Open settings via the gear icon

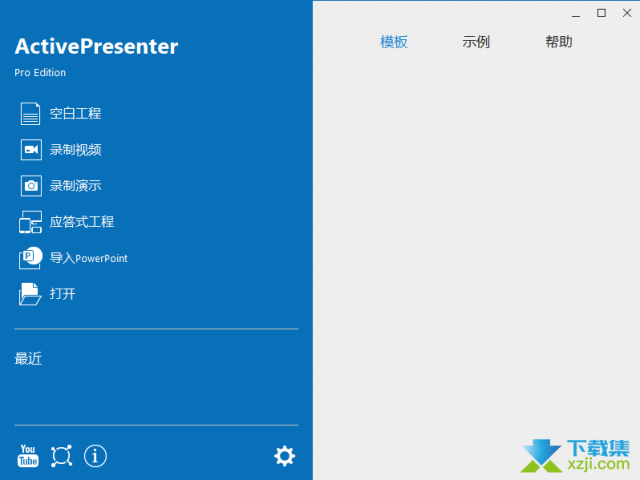pyautogui.click(x=284, y=456)
